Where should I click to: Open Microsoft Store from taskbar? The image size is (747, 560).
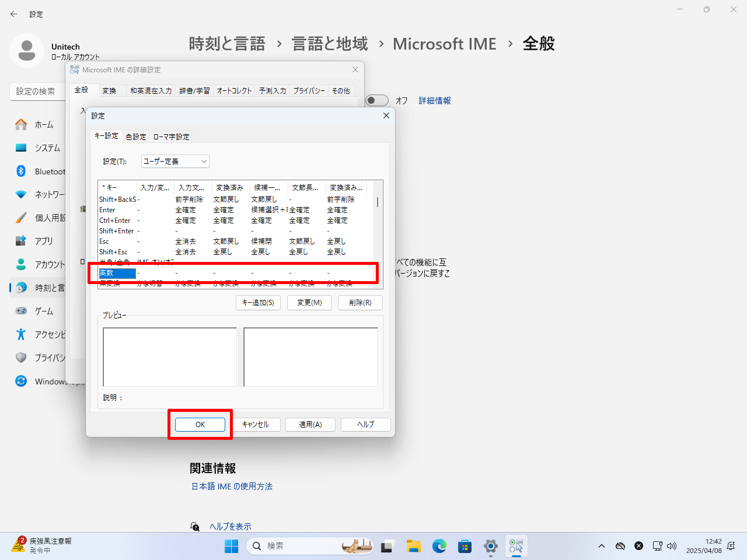(465, 546)
